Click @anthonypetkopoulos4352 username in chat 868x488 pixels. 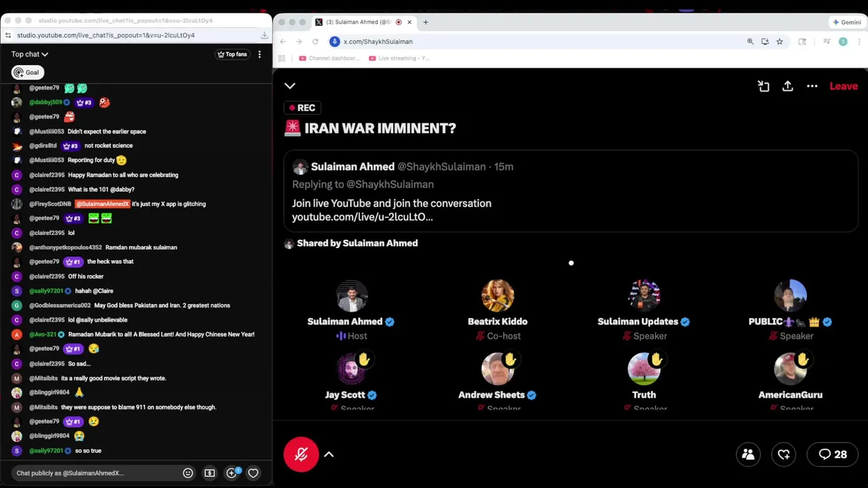(x=65, y=247)
